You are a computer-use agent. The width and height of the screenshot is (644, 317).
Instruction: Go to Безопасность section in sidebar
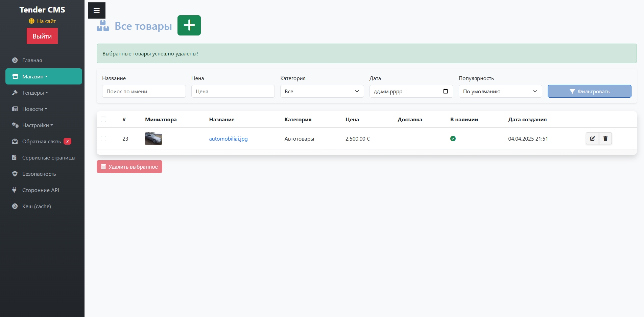39,174
